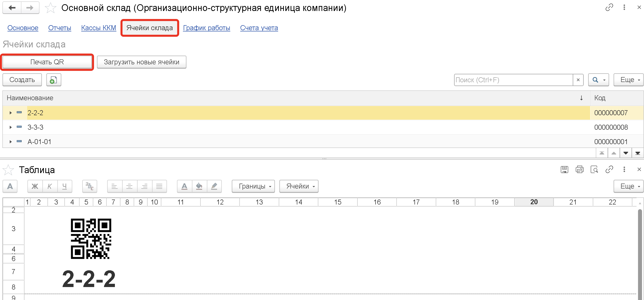Click the Создать button
Image resolution: width=644 pixels, height=300 pixels.
[x=22, y=80]
